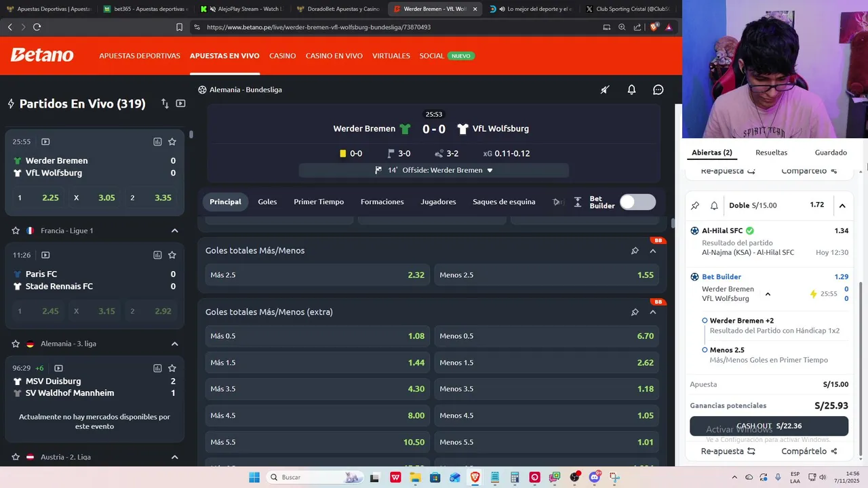Collapse the Bet Builder selections chevron
The width and height of the screenshot is (868, 488).
pos(768,294)
